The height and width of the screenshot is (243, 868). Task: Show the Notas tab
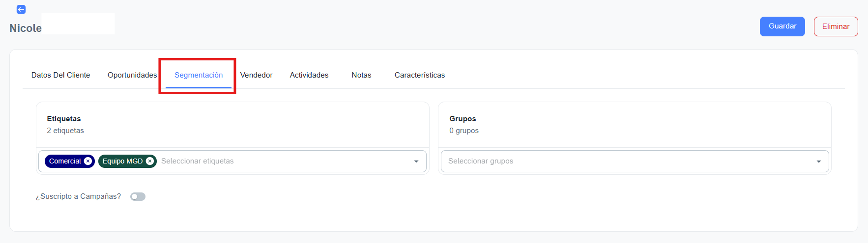tap(361, 75)
